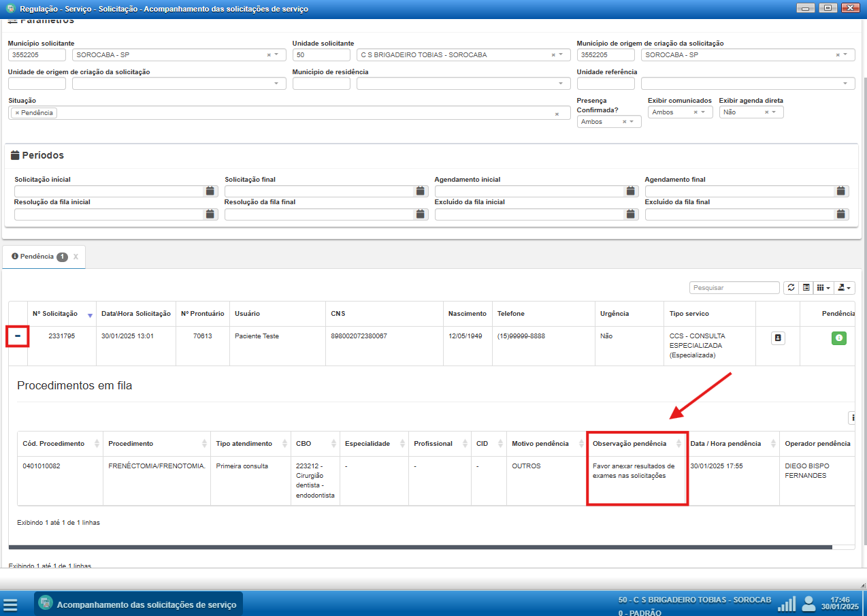
Task: Close the Pendência results tab
Action: (x=76, y=257)
